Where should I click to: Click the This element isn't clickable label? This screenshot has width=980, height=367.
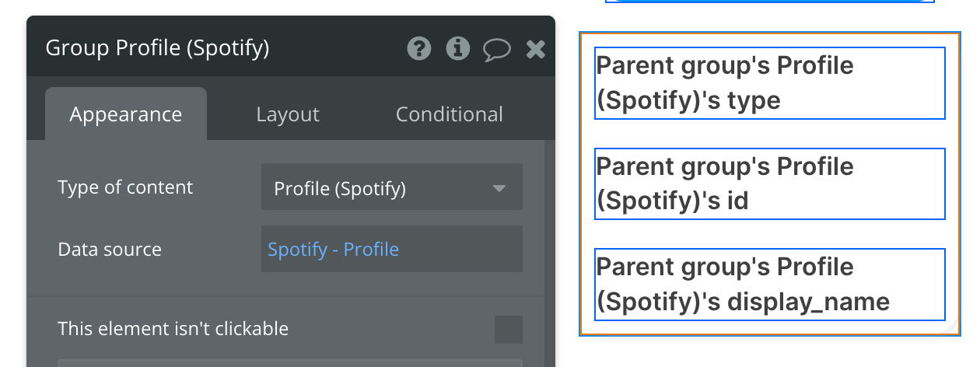click(x=173, y=329)
